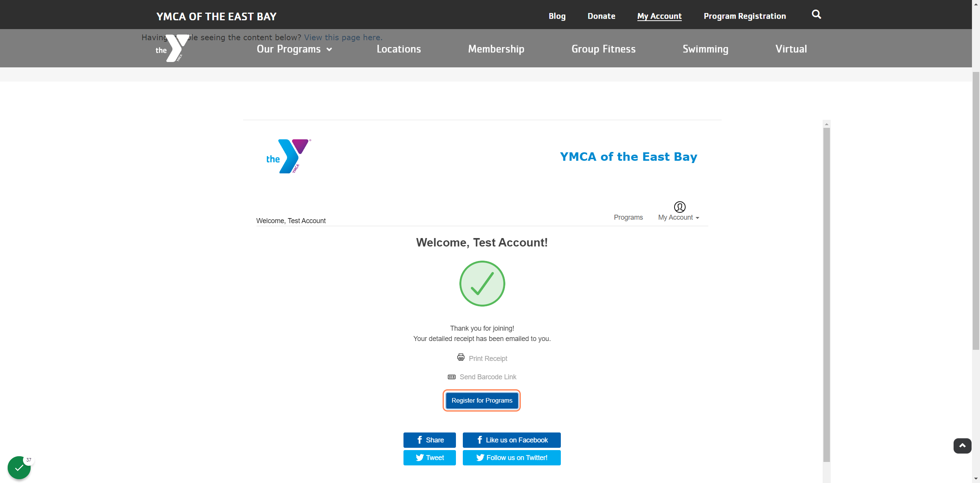Click the page scrollbar down arrow
Viewport: 980px width, 483px height.
pos(976,479)
